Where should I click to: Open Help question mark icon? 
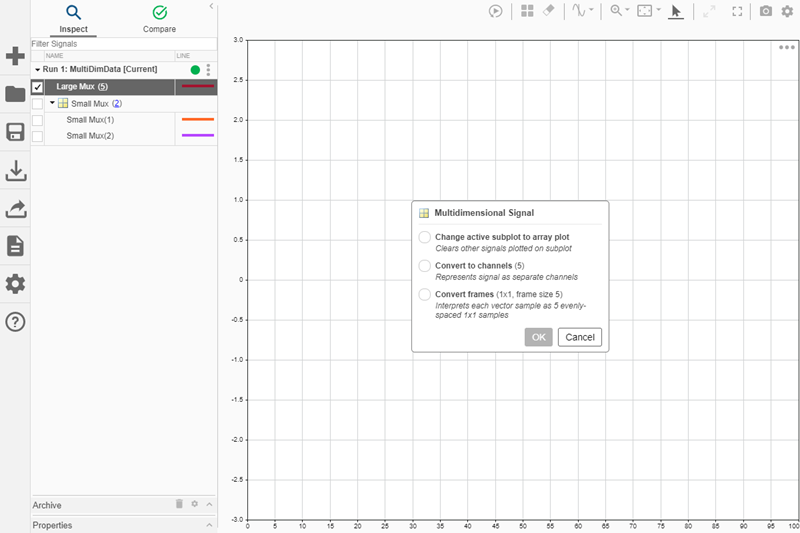pyautogui.click(x=15, y=322)
